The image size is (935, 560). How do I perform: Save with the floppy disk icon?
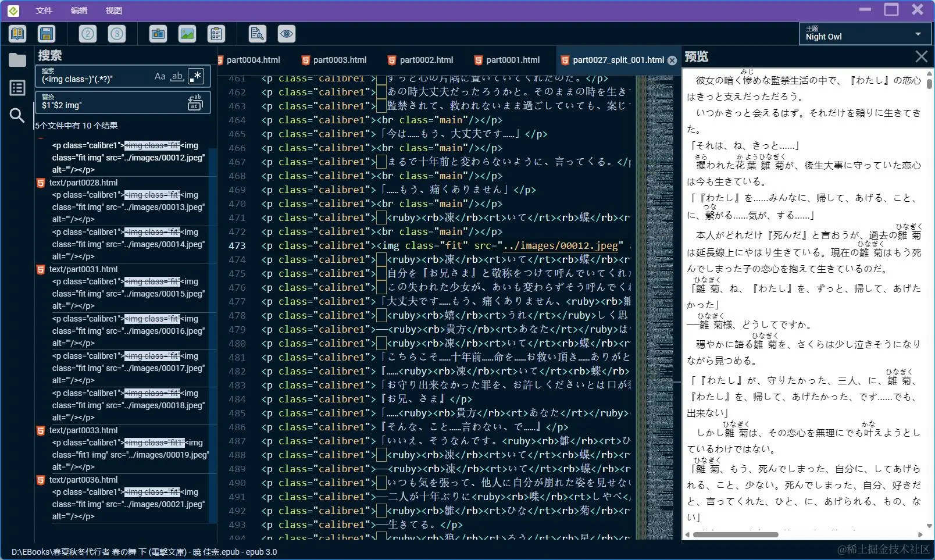[x=46, y=34]
